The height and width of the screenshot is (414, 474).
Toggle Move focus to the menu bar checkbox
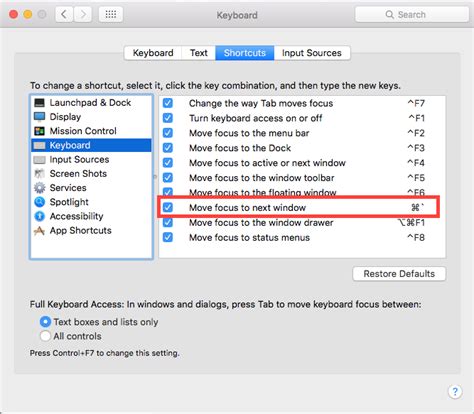(x=168, y=133)
